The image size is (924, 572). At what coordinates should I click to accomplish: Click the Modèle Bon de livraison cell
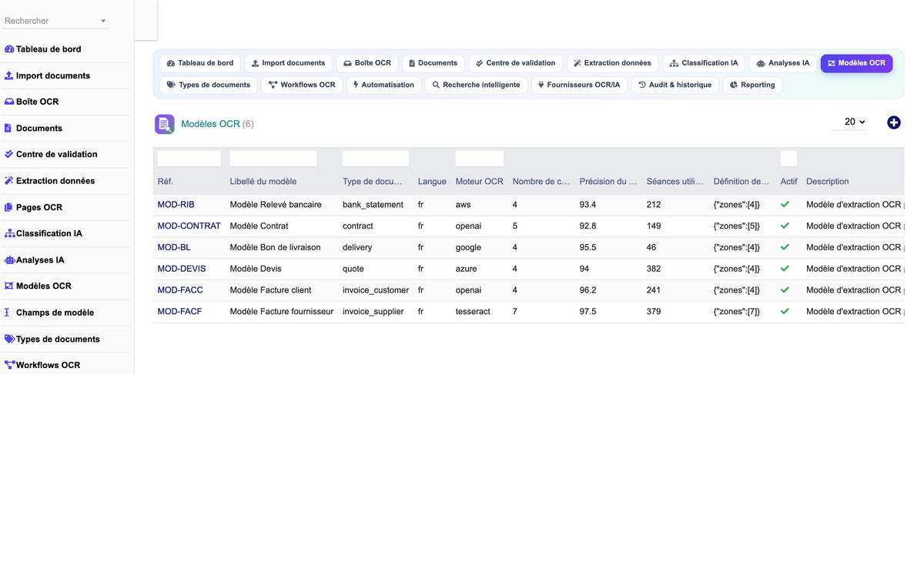pyautogui.click(x=275, y=247)
